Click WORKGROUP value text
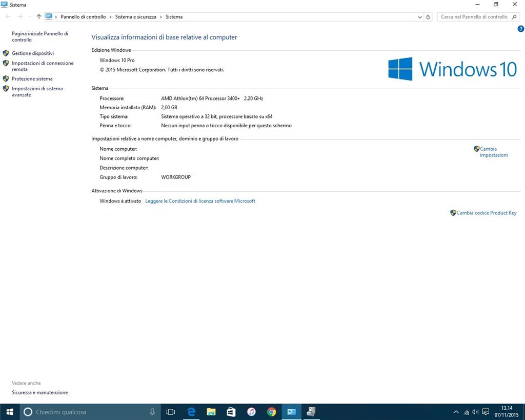 point(176,177)
